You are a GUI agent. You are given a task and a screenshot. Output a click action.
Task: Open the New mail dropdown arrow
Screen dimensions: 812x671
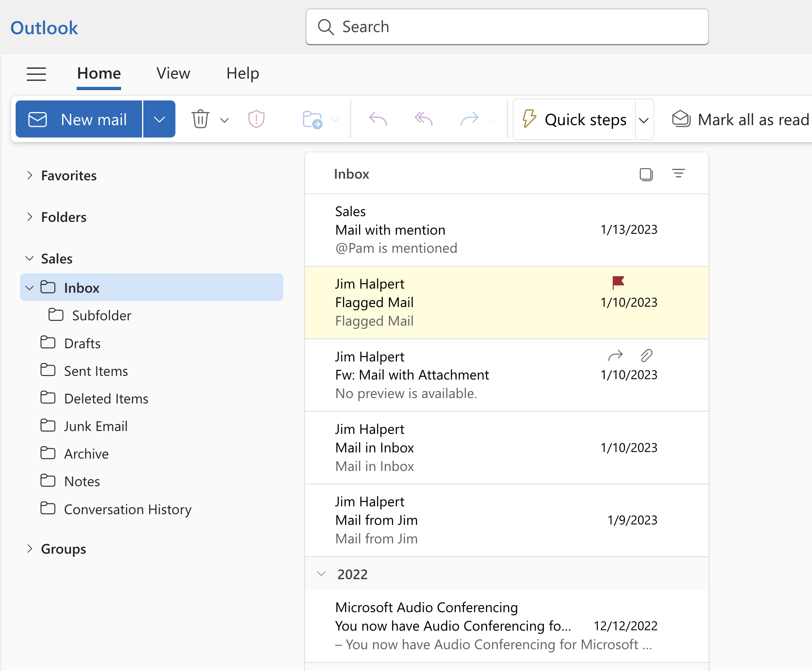[159, 119]
